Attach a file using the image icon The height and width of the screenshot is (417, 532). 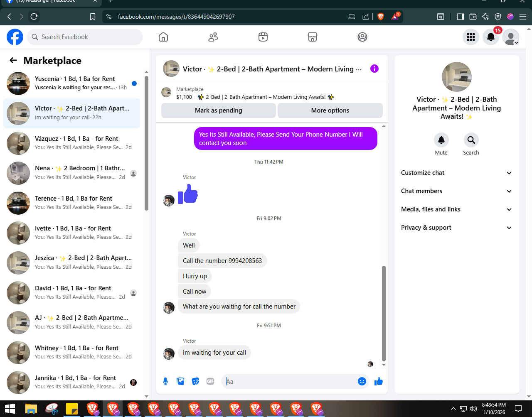coord(180,381)
